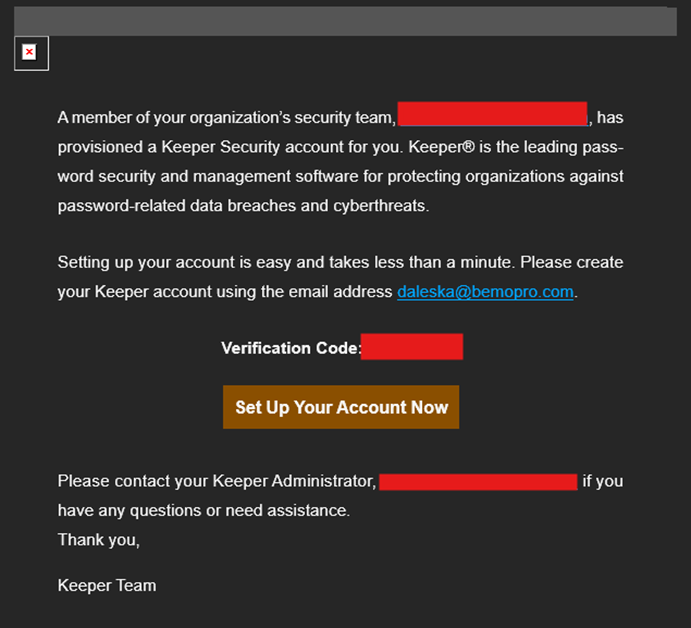The height and width of the screenshot is (628, 691).
Task: Click the Keeper Team signature
Action: (x=107, y=585)
